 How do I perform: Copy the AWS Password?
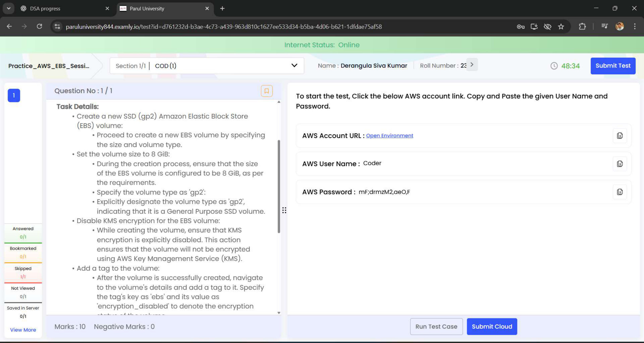point(620,192)
